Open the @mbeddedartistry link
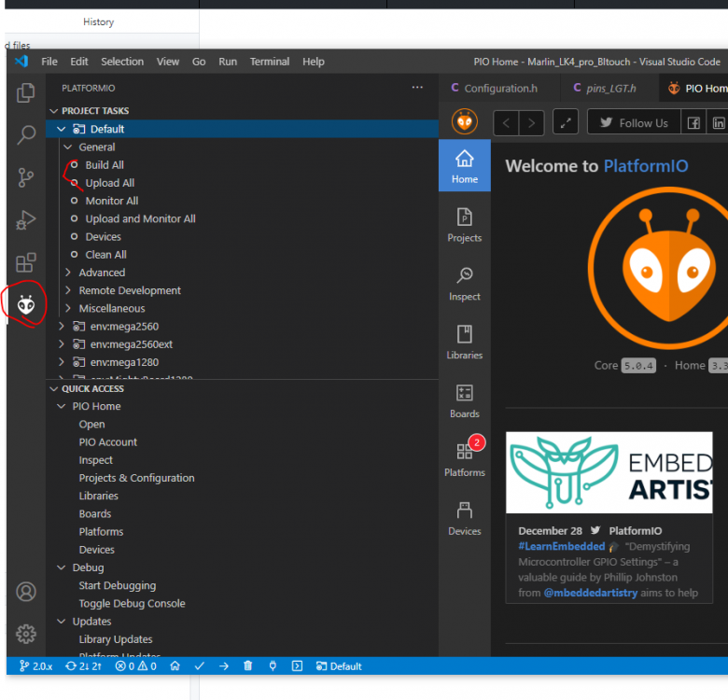 tap(589, 593)
